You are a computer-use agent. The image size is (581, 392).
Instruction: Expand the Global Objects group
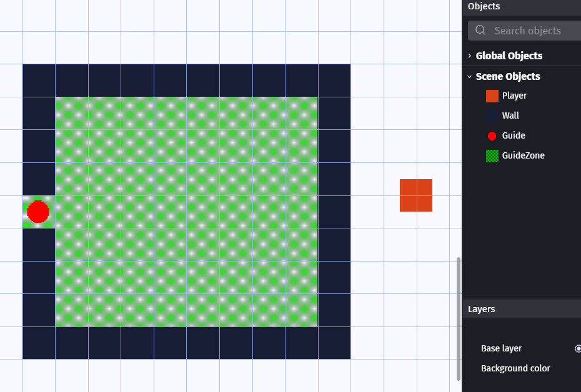coord(470,56)
